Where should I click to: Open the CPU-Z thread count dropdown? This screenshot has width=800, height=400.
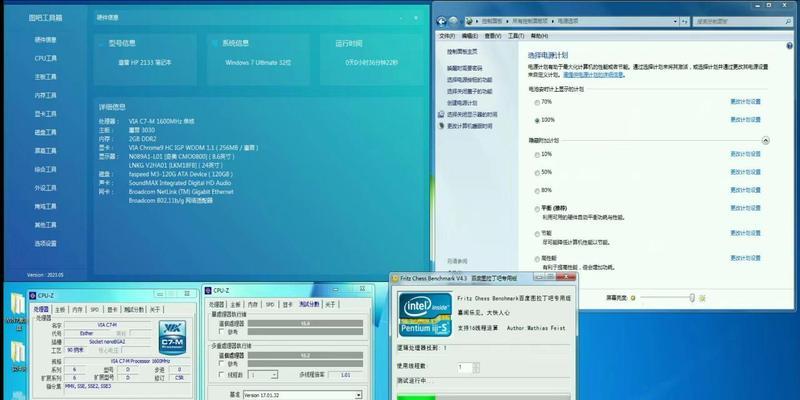click(274, 374)
